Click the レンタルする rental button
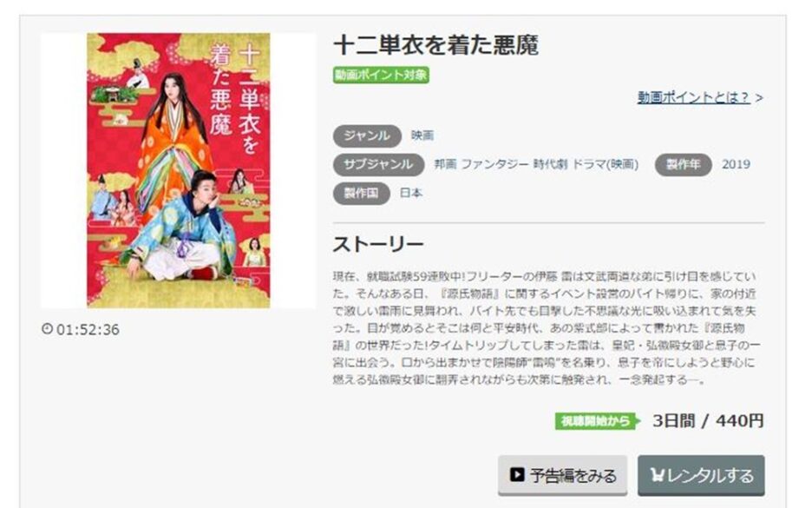The height and width of the screenshot is (508, 812). tap(701, 475)
